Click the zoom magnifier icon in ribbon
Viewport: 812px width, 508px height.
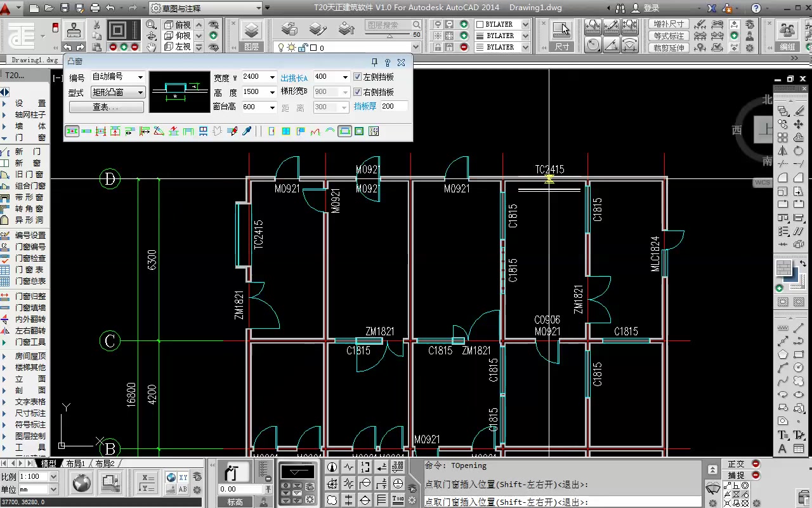click(152, 25)
